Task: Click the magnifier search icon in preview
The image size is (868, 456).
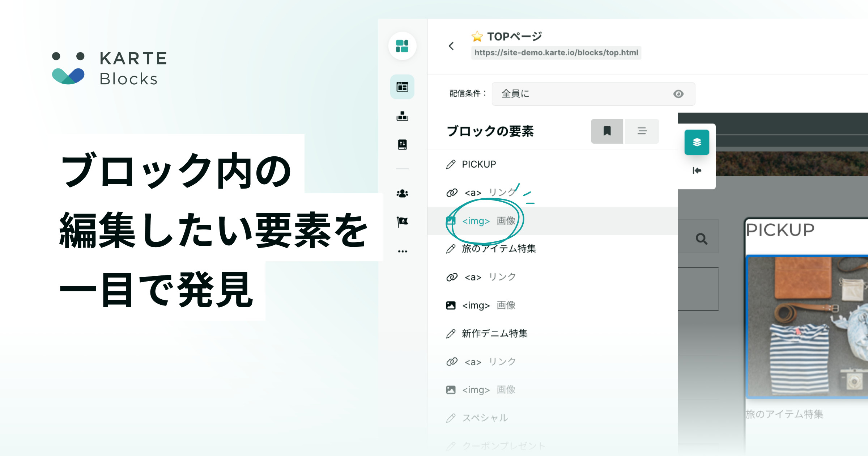Action: point(701,239)
